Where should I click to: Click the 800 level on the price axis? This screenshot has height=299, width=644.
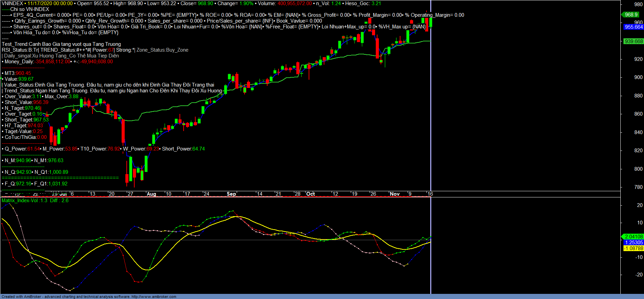tap(638, 169)
